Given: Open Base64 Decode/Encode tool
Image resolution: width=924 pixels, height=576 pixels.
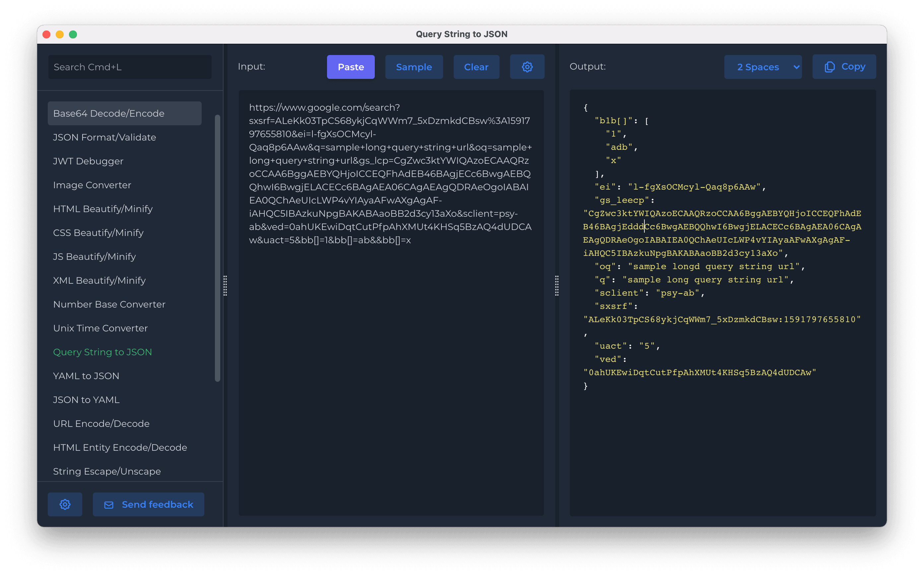Looking at the screenshot, I should point(124,113).
